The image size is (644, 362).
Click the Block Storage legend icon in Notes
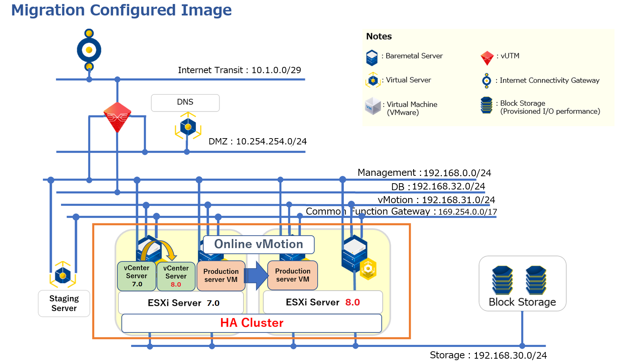[x=487, y=105]
